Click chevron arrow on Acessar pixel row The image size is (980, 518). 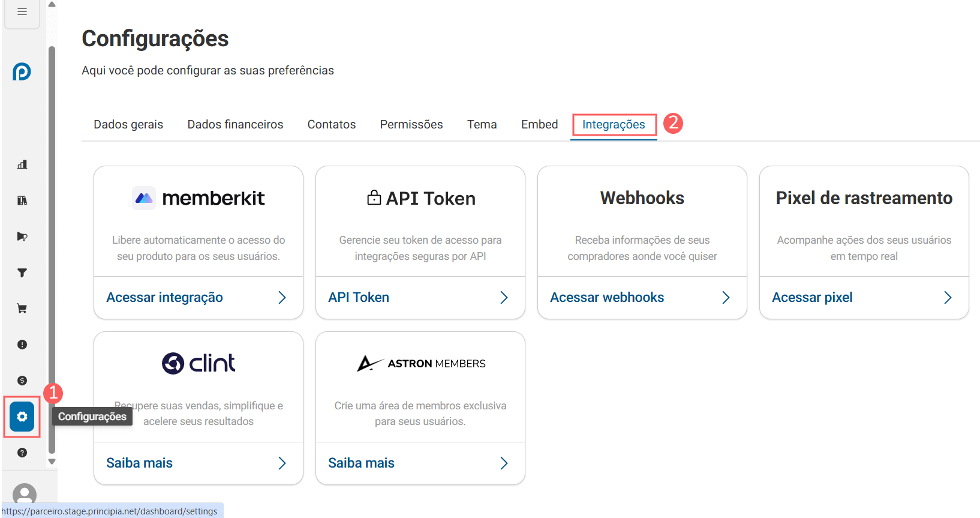[x=948, y=298]
